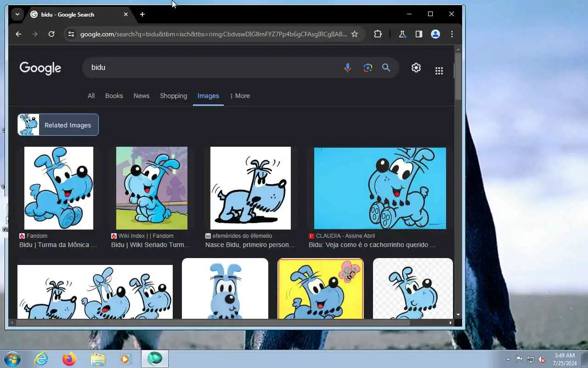Select the Images tab
Screen dimensions: 588x368
click(208, 96)
